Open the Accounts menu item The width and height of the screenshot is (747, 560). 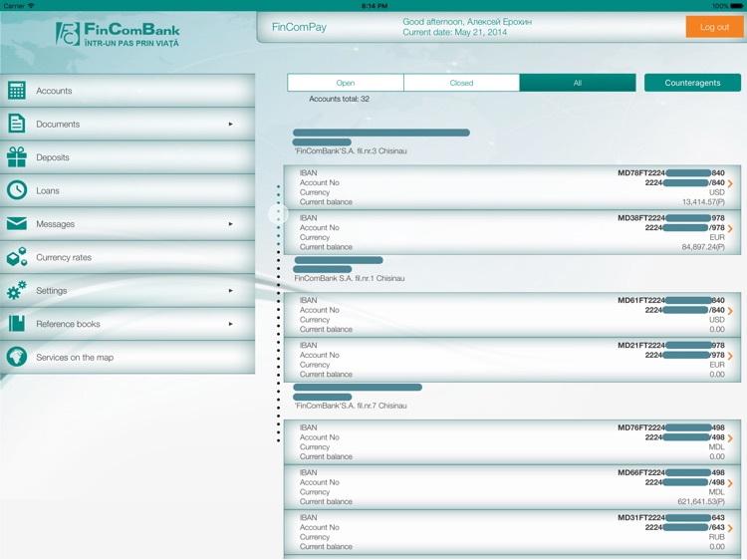(x=127, y=91)
